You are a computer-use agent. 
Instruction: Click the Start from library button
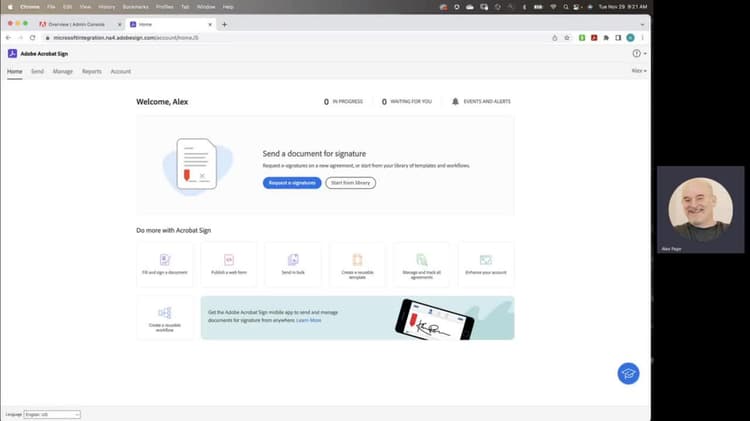(351, 183)
